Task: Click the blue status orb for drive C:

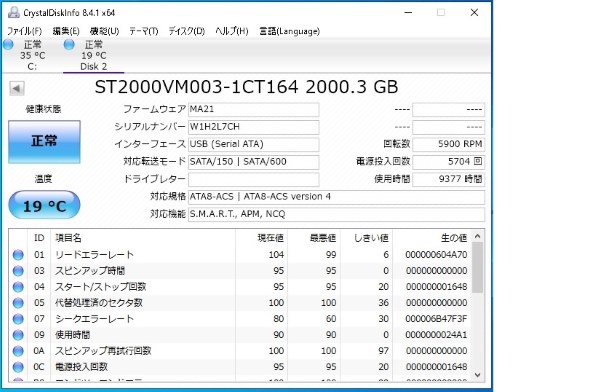Action: tap(8, 44)
